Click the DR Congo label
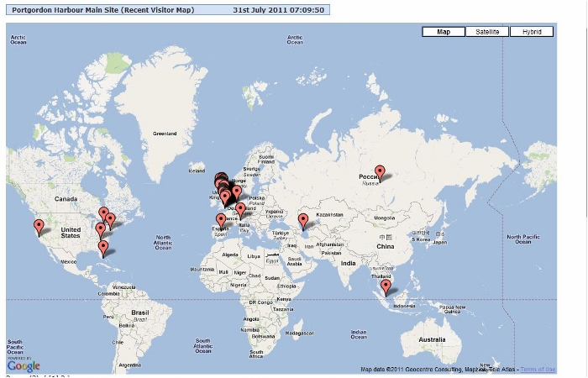588x378 pixels. (x=261, y=302)
